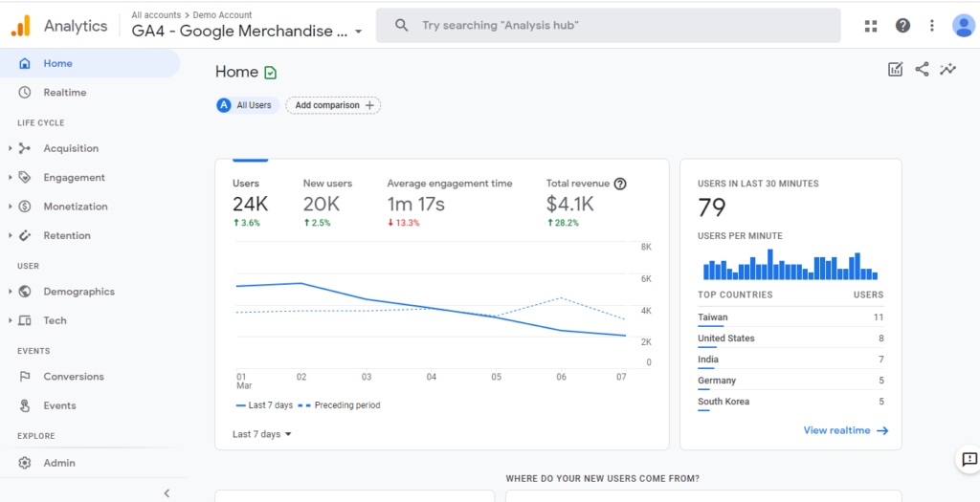Image resolution: width=980 pixels, height=502 pixels.
Task: Open the customize report icon
Action: tap(896, 69)
